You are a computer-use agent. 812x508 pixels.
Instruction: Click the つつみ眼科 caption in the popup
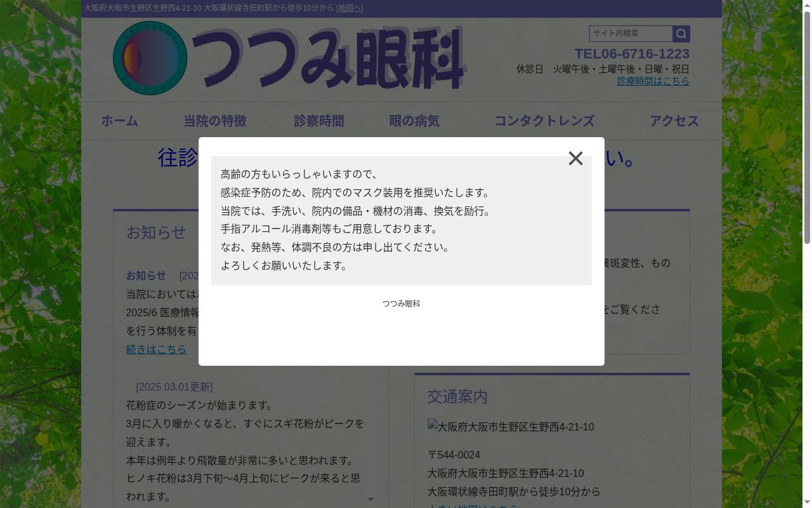(x=402, y=304)
